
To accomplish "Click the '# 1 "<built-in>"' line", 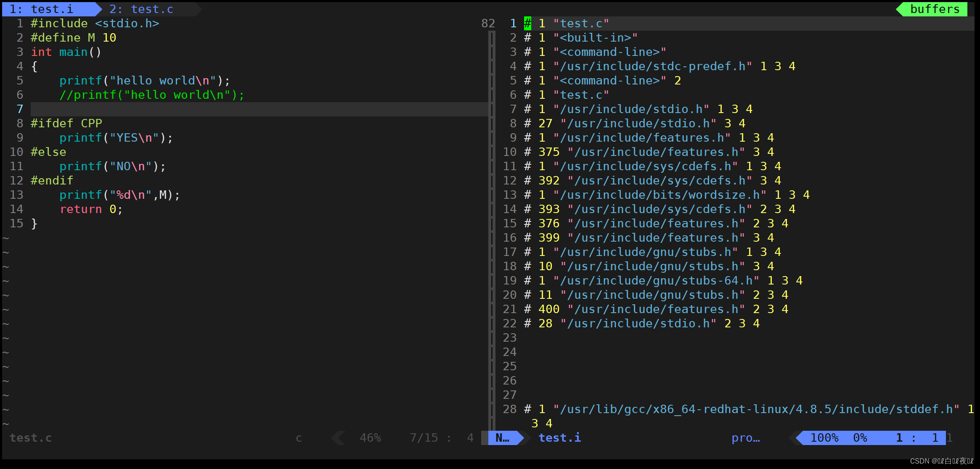I will tap(581, 37).
